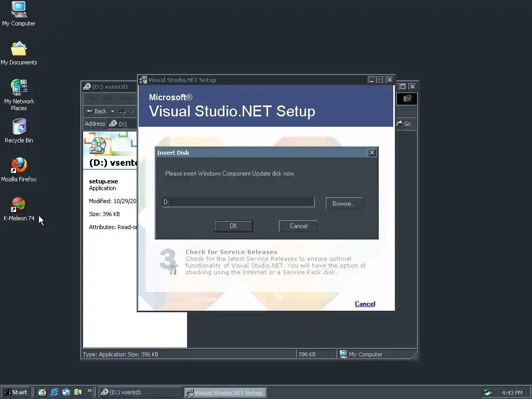Launch the Mozilla Firefox desktop shortcut
Viewport: 532px width, 399px height.
coord(19,170)
